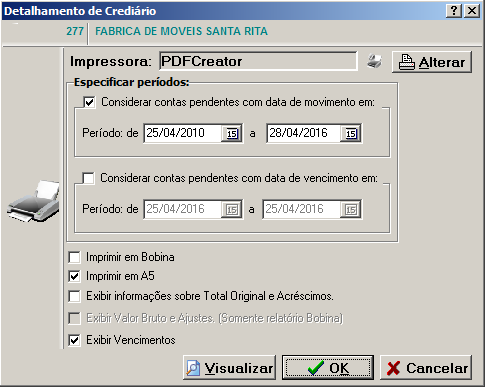Open calendar for due-date period start
Image resolution: width=485 pixels, height=387 pixels.
pyautogui.click(x=232, y=209)
